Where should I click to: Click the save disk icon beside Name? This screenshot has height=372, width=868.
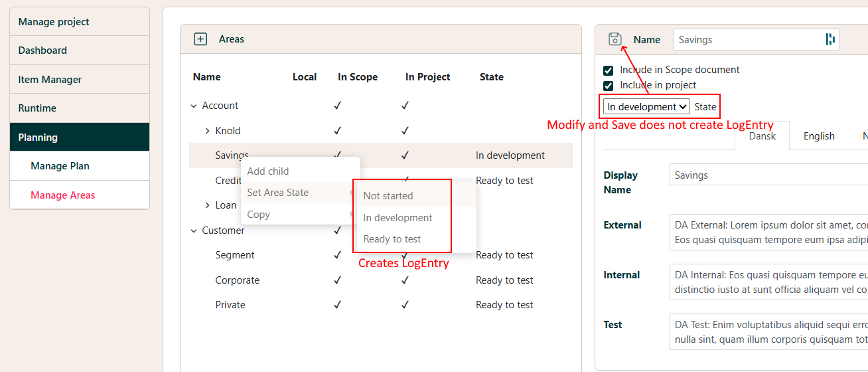pos(615,39)
